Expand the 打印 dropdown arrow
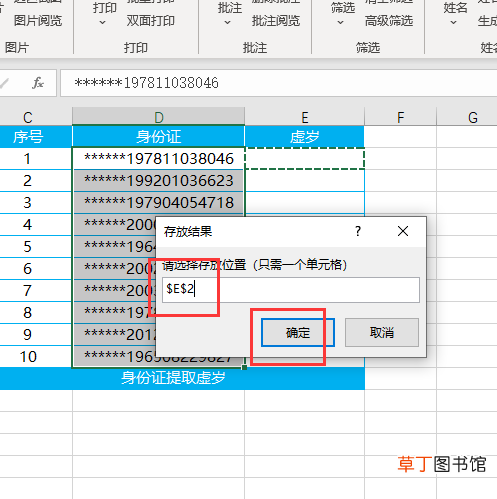497x499 pixels. point(103,23)
